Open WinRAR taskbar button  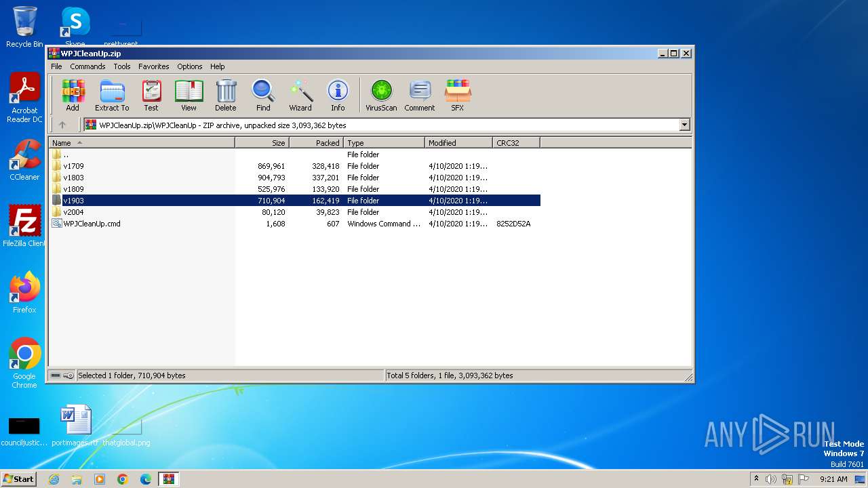point(168,479)
